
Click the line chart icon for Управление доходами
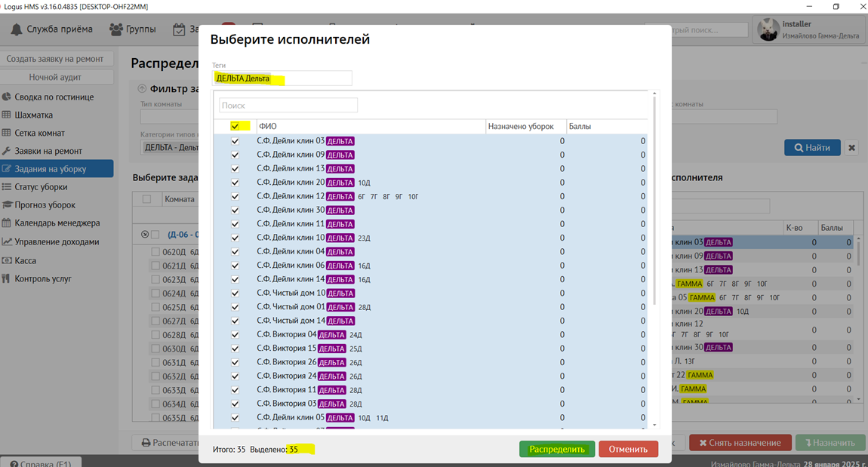click(7, 242)
